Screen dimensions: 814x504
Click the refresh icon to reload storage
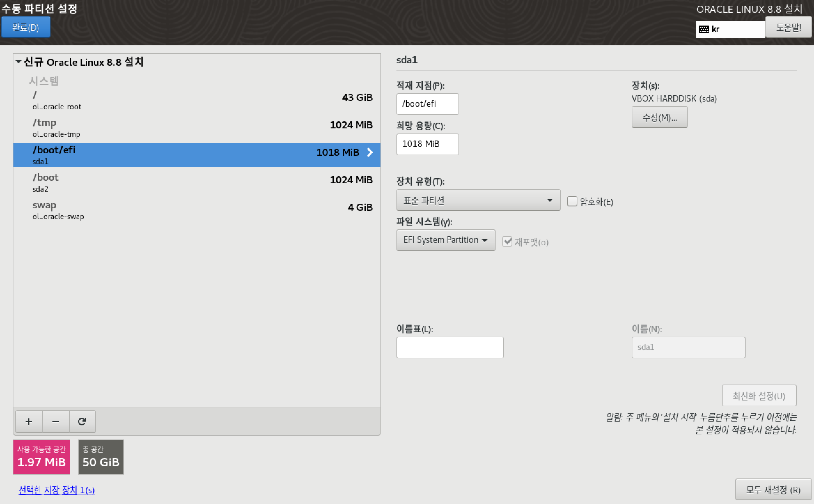click(x=82, y=421)
